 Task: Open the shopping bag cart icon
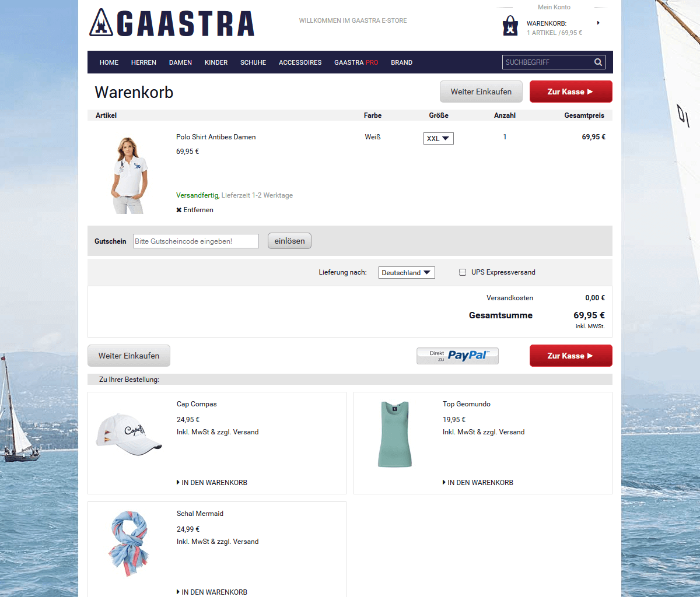(x=510, y=26)
